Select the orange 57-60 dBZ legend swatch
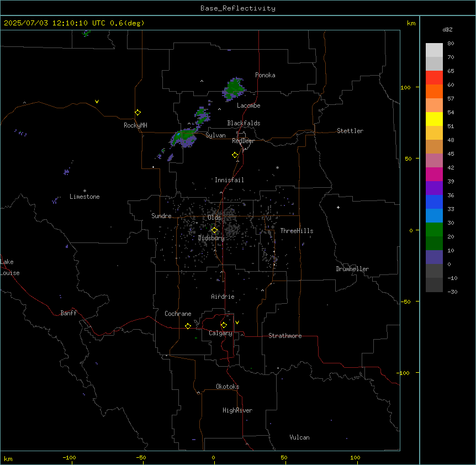476x465 pixels. coord(434,91)
